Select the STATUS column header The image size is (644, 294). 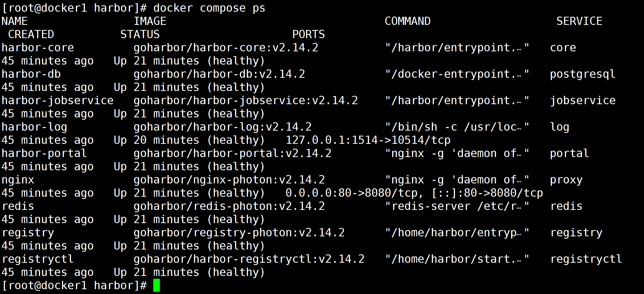pos(140,34)
